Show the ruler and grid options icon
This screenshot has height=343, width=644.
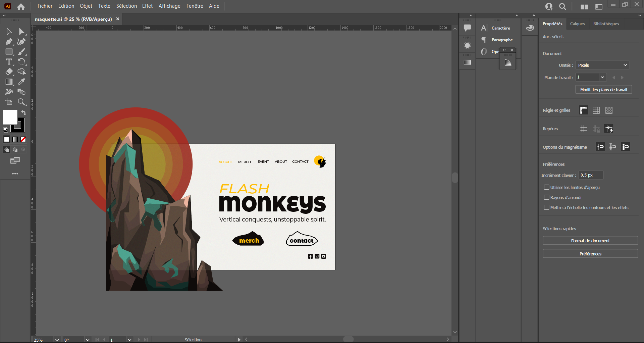point(583,110)
